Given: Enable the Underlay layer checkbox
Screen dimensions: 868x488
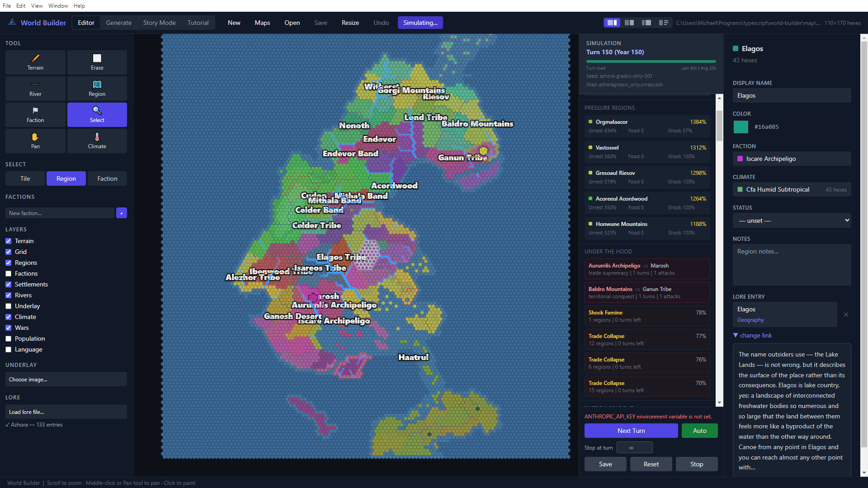Looking at the screenshot, I should coord(8,306).
